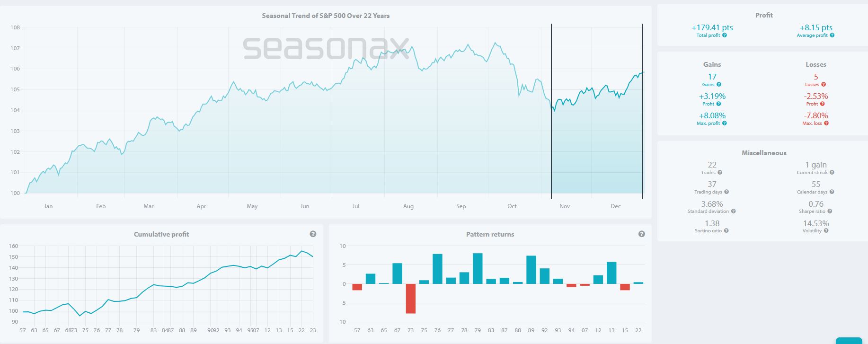868x344 pixels.
Task: Click Volatility help icon
Action: tap(826, 231)
